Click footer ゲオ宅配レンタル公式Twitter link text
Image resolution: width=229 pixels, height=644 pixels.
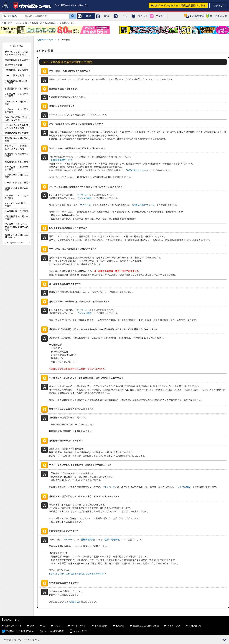point(20,631)
